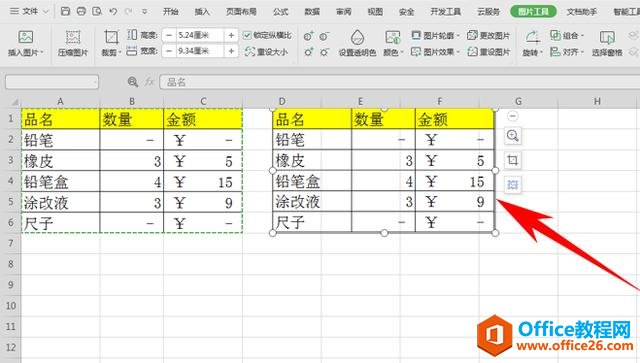640x363 pixels.
Task: Click the magnifier icon beside formula bar
Action: pos(133,82)
